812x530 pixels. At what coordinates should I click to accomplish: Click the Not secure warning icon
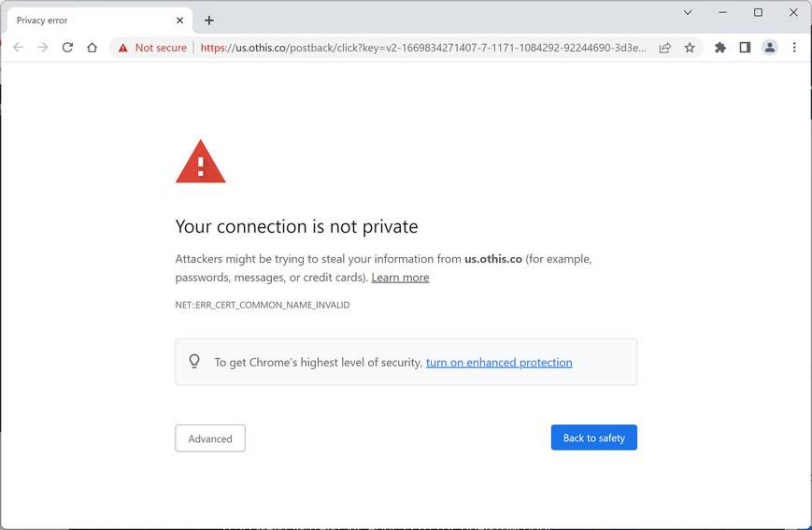(123, 48)
